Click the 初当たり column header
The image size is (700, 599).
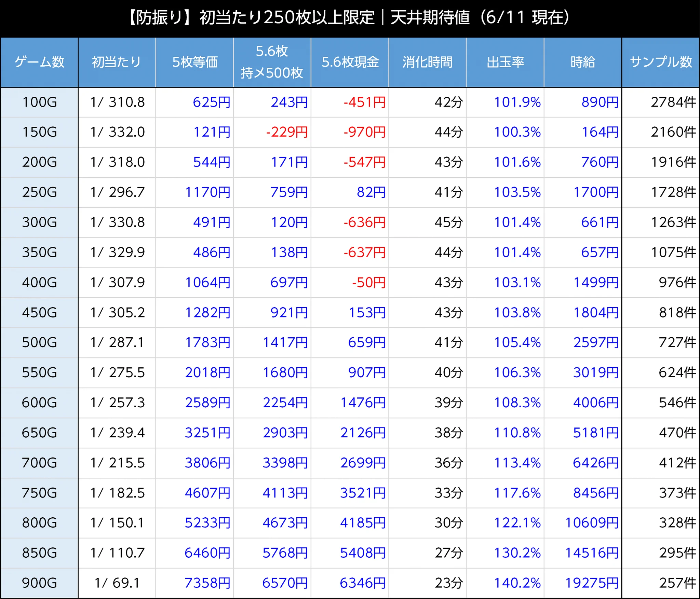pos(117,62)
